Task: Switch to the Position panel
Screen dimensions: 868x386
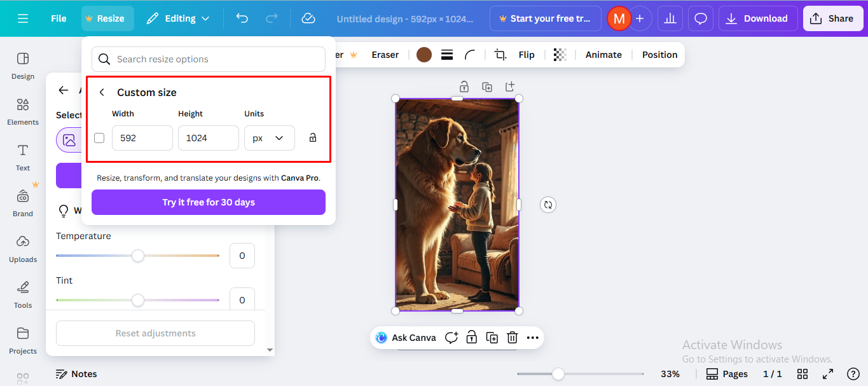Action: pos(659,55)
